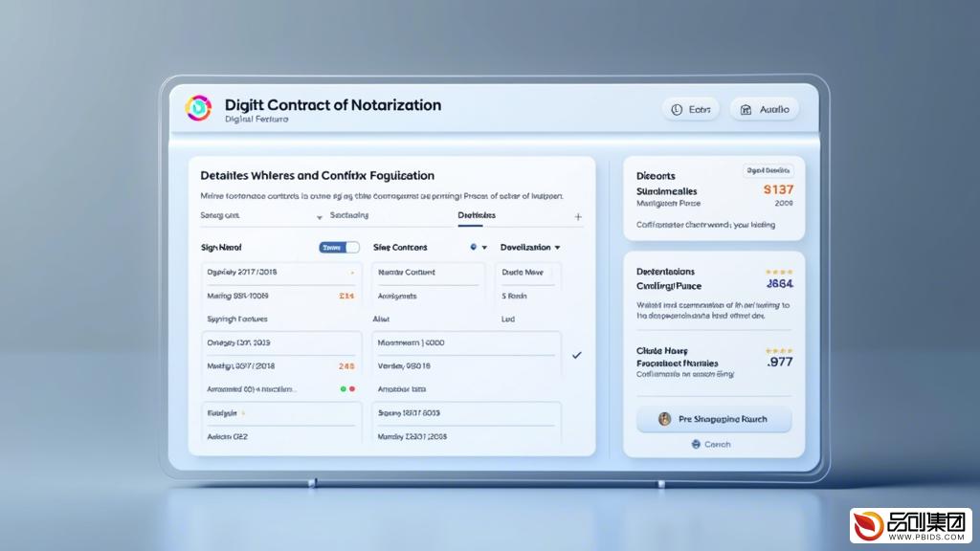Image resolution: width=980 pixels, height=551 pixels.
Task: Click the Dude Mave field
Action: (x=528, y=273)
